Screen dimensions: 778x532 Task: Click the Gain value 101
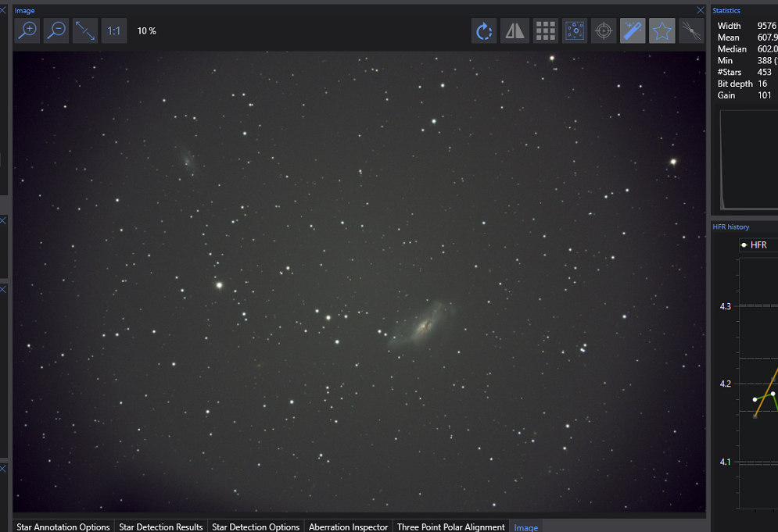pyautogui.click(x=765, y=95)
